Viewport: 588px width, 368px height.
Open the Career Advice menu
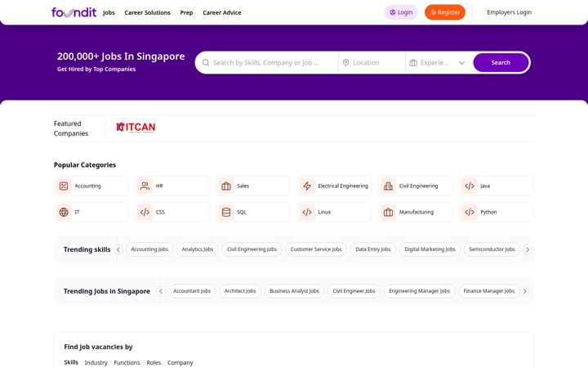click(222, 12)
